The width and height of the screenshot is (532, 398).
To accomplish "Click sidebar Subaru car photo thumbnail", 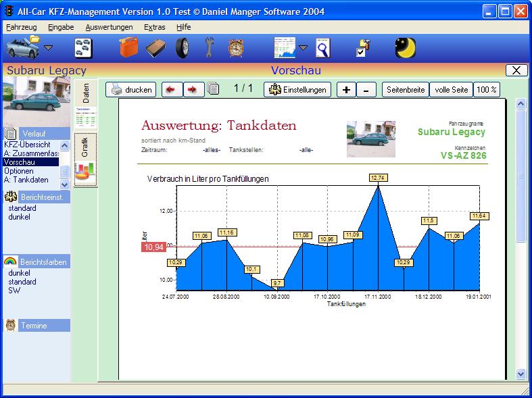I will coord(37,102).
